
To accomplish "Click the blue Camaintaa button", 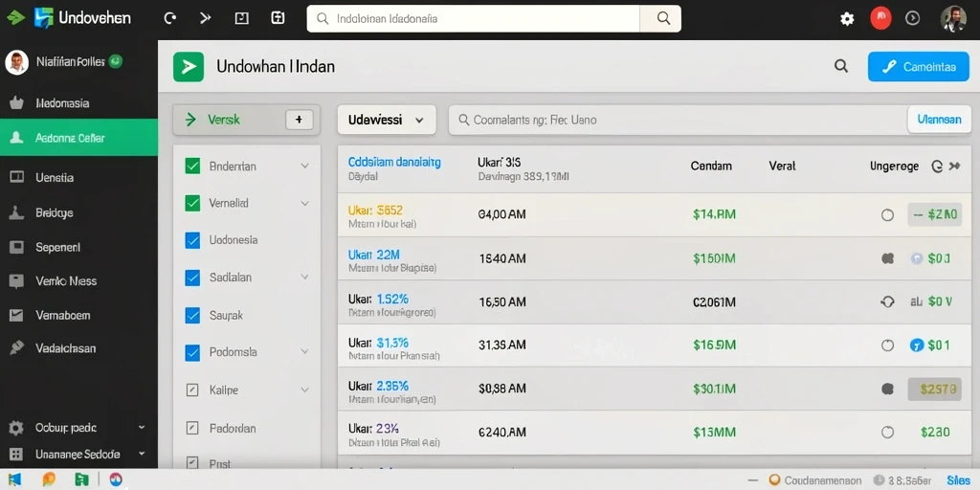I will [x=918, y=67].
